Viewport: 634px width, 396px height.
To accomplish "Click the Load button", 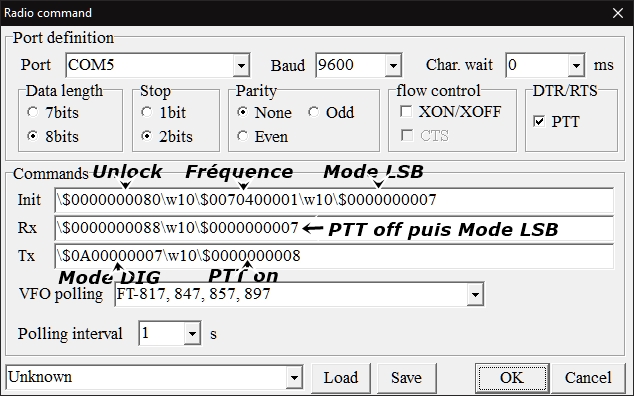I will coord(340,378).
